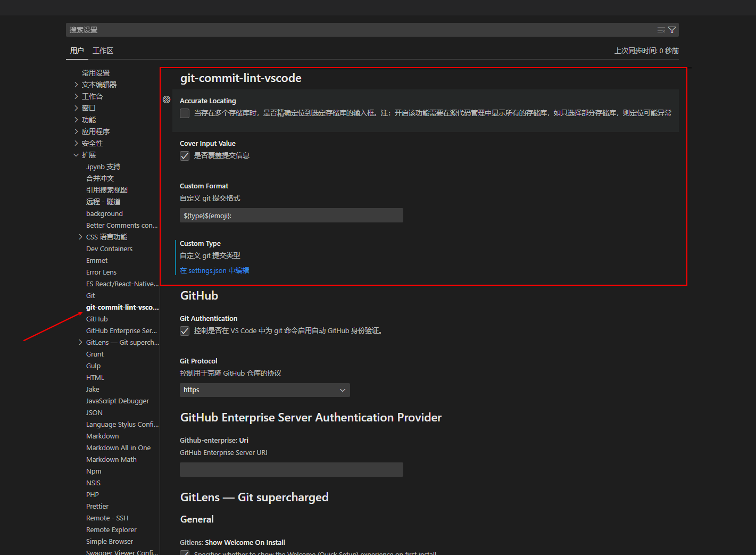Select NSIS in the settings tree

click(x=93, y=483)
